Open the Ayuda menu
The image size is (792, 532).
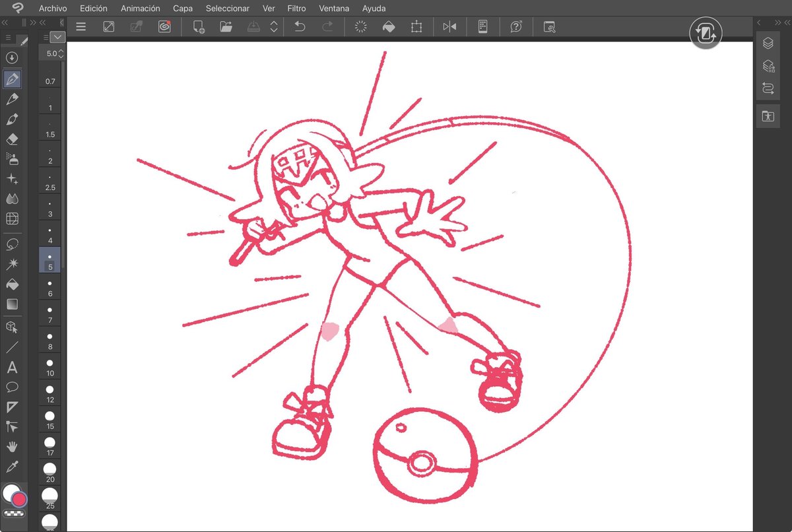[374, 9]
